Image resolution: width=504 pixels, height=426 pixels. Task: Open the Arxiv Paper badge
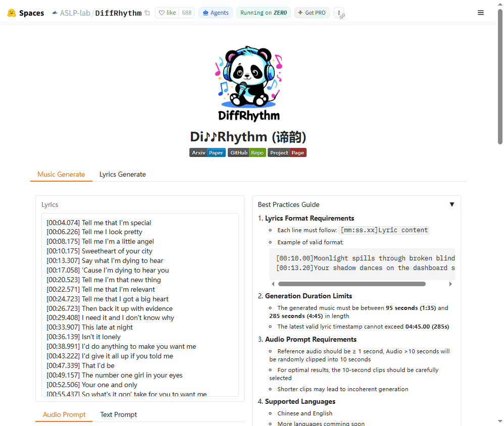(208, 152)
